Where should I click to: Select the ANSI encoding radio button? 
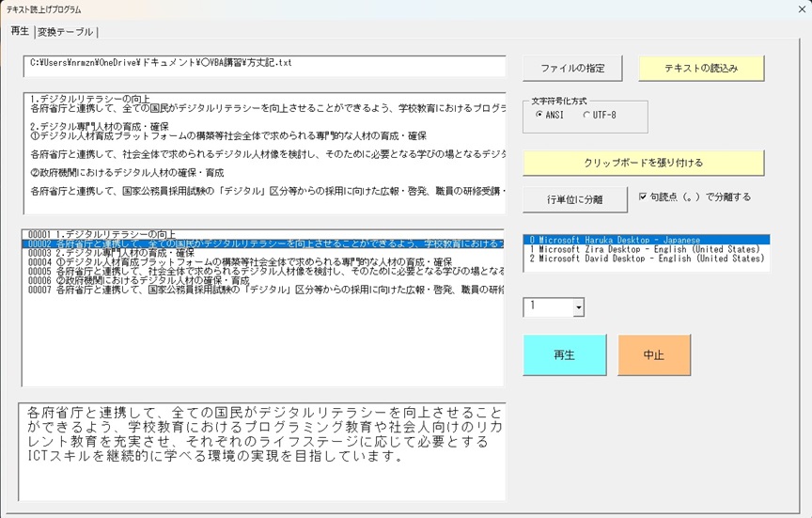click(539, 116)
